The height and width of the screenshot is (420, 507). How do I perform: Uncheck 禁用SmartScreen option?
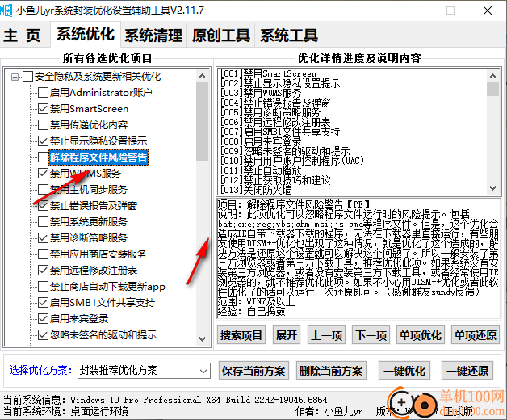coord(43,109)
